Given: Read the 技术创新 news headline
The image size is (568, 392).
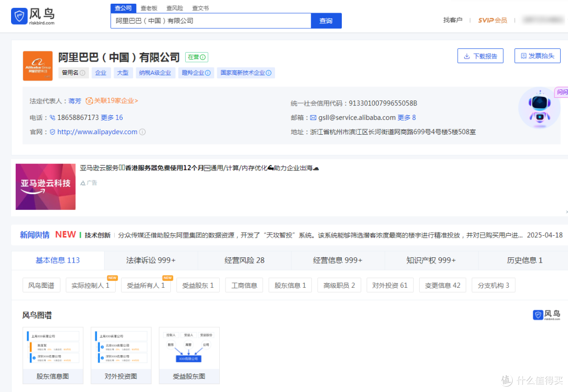Looking at the screenshot, I should click(97, 235).
